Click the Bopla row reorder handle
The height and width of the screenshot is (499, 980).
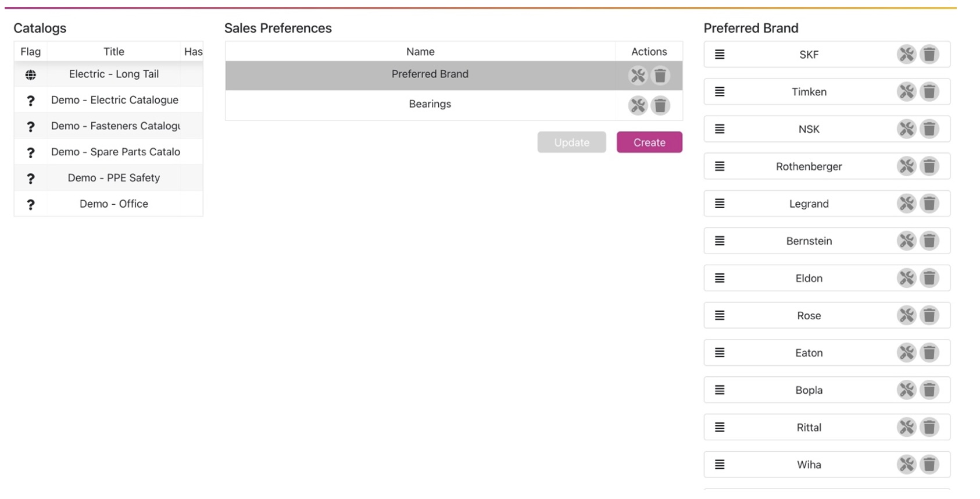click(720, 390)
